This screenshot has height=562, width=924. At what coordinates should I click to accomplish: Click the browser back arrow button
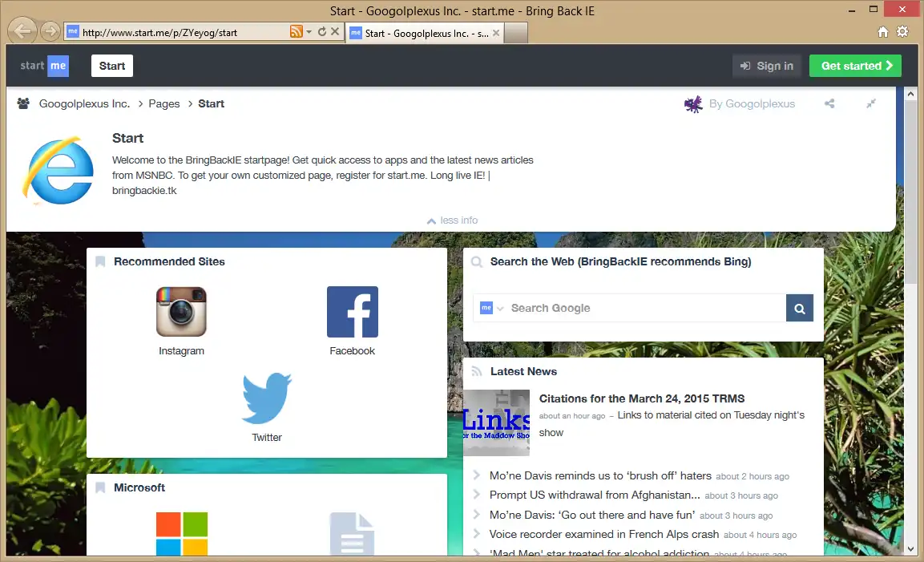click(23, 30)
